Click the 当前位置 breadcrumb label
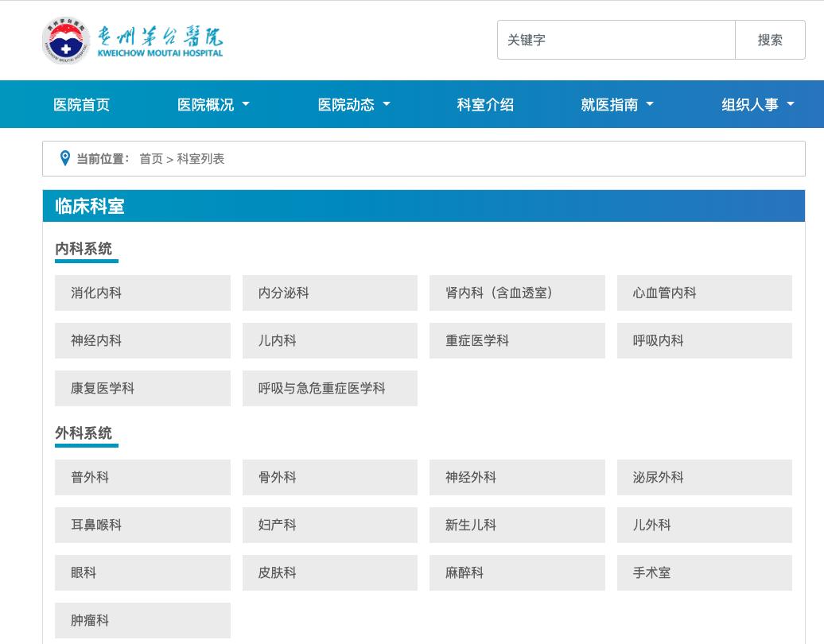This screenshot has width=824, height=644. click(103, 159)
